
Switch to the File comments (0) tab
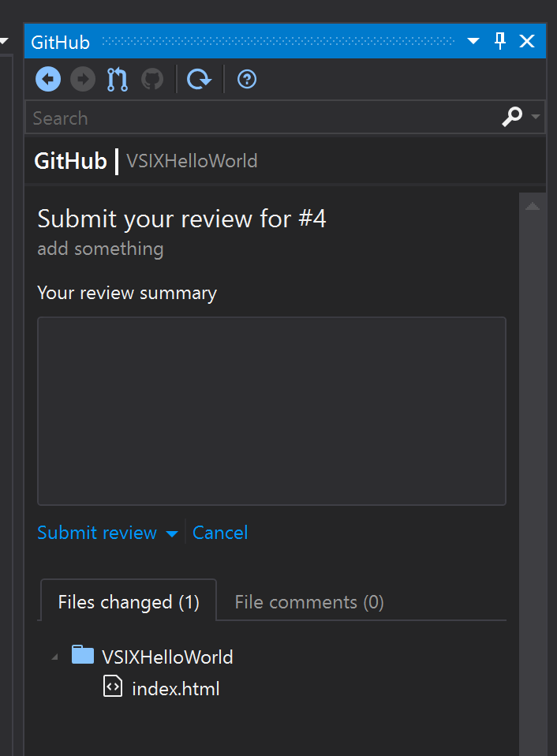click(309, 602)
